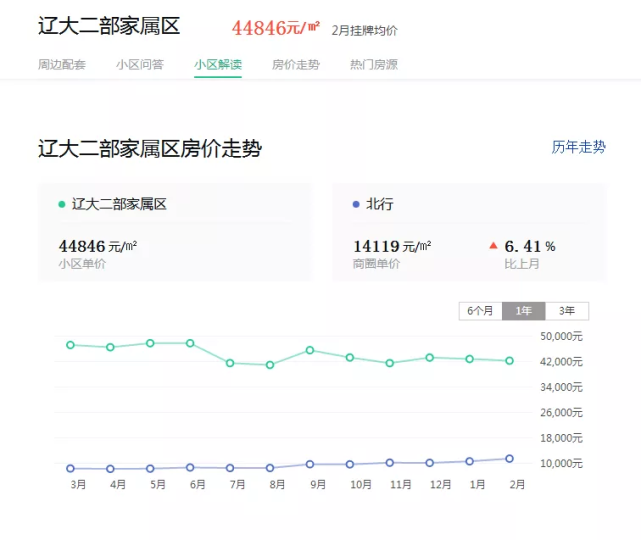The height and width of the screenshot is (540, 641).
Task: Click green data point for 6月
Action: pos(190,343)
